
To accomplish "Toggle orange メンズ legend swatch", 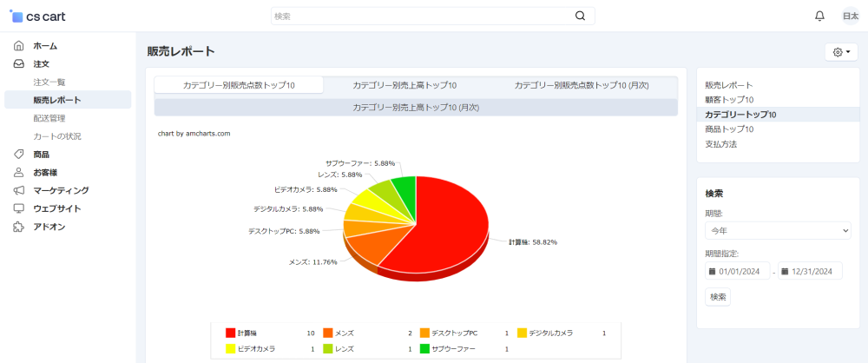I will click(x=328, y=333).
